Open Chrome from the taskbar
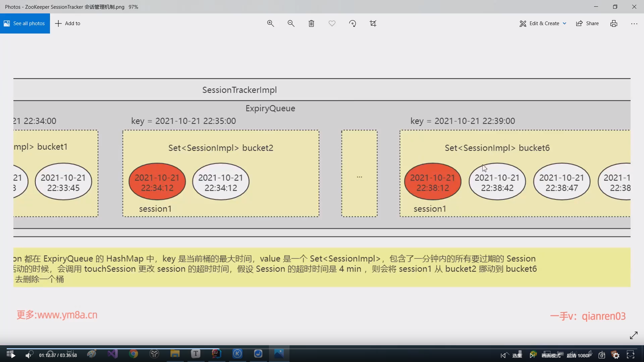This screenshot has height=362, width=644. pos(133,354)
